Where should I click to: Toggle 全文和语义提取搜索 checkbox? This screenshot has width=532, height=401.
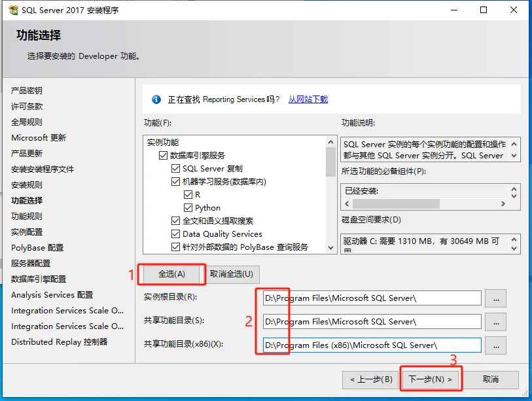pos(176,221)
